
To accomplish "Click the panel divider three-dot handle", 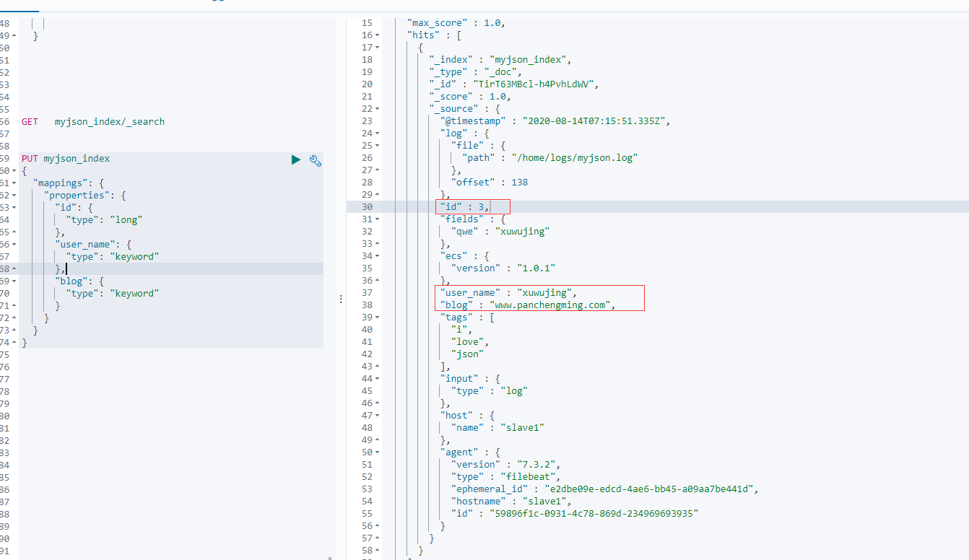I will click(341, 298).
